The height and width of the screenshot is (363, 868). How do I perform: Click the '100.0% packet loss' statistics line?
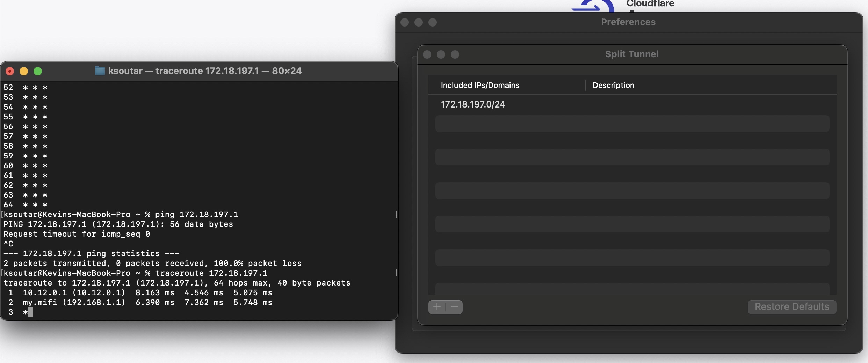(152, 263)
